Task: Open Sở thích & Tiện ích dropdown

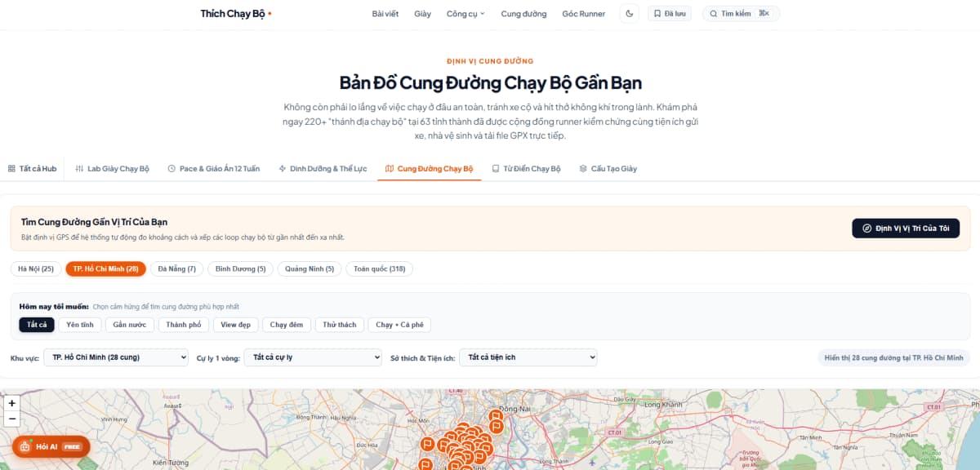Action: click(528, 357)
